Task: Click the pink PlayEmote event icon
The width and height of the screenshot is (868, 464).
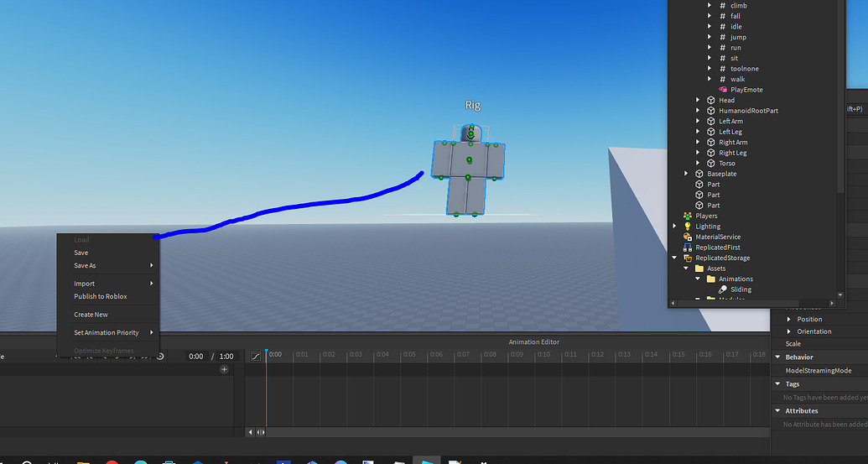Action: tap(722, 90)
